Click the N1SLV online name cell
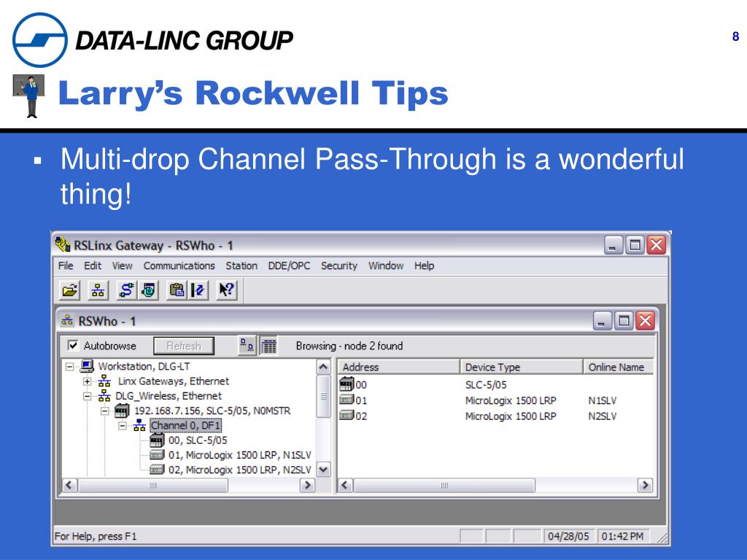The image size is (747, 560). [x=602, y=400]
